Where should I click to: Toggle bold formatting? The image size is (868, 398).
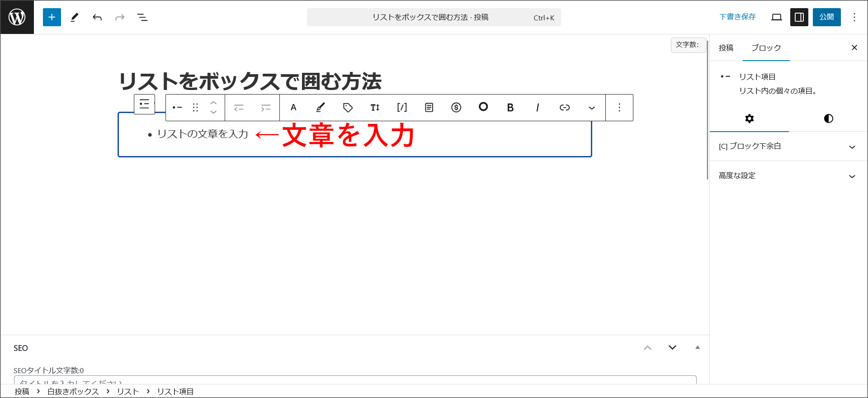point(510,108)
